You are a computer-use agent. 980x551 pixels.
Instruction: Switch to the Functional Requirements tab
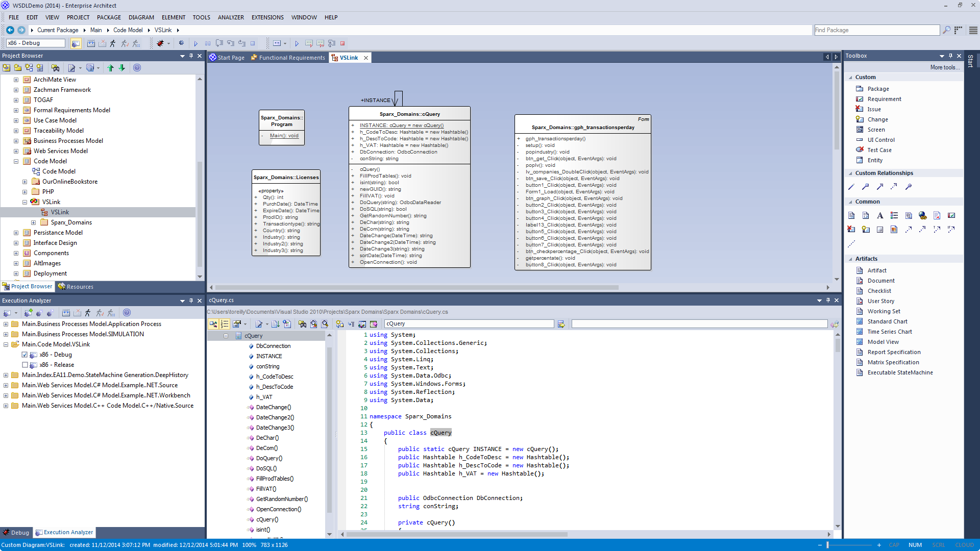coord(287,58)
